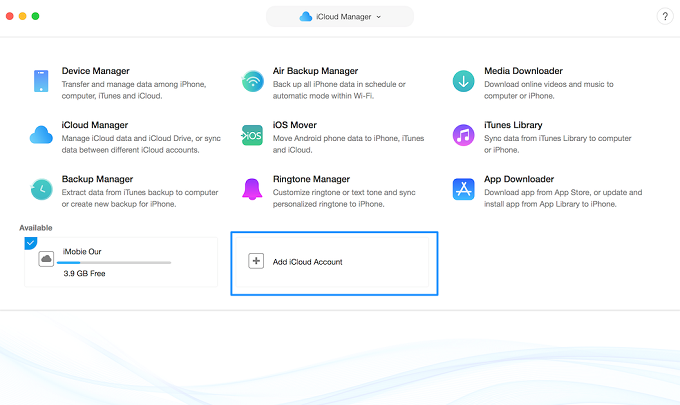Click the 3.9 GB Free text
Screen dimensions: 680x405
pyautogui.click(x=85, y=274)
